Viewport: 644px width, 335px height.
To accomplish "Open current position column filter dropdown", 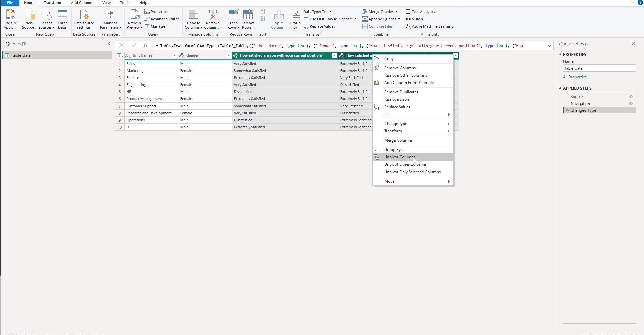I will pyautogui.click(x=334, y=55).
